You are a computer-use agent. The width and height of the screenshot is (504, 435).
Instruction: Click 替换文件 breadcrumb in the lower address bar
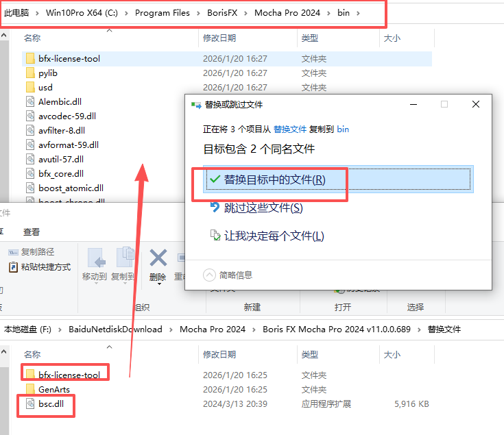point(444,330)
